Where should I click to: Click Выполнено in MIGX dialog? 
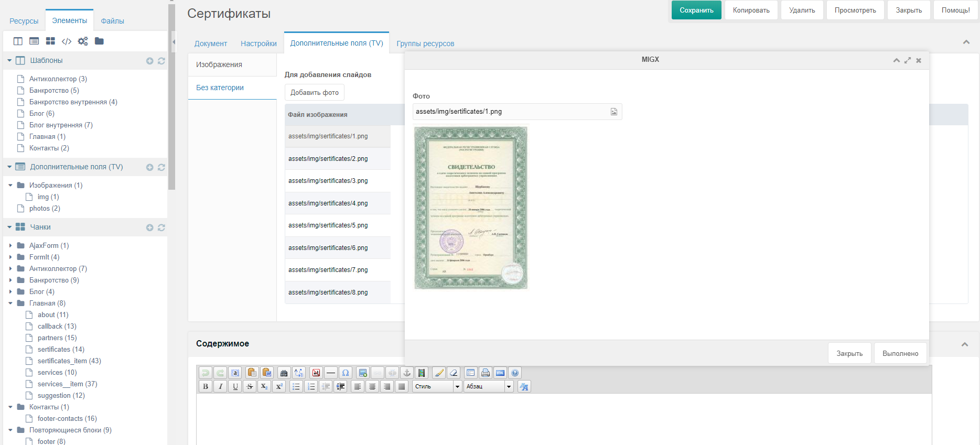[x=900, y=353]
